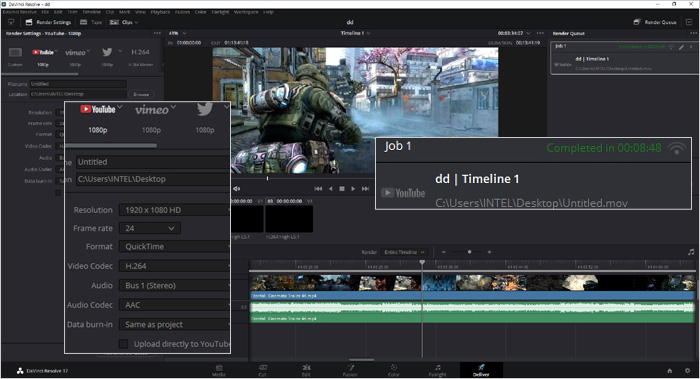This screenshot has width=700, height=379.
Task: Switch to the Deliver page
Action: click(481, 371)
